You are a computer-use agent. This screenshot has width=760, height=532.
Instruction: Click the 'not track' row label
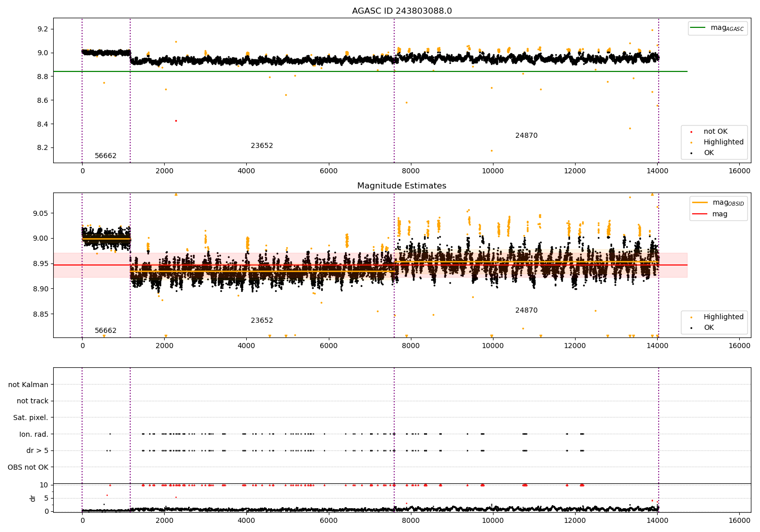coord(32,401)
